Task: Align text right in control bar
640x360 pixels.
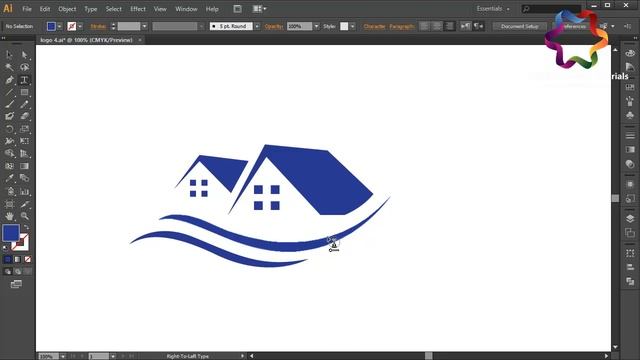Action: [x=449, y=26]
